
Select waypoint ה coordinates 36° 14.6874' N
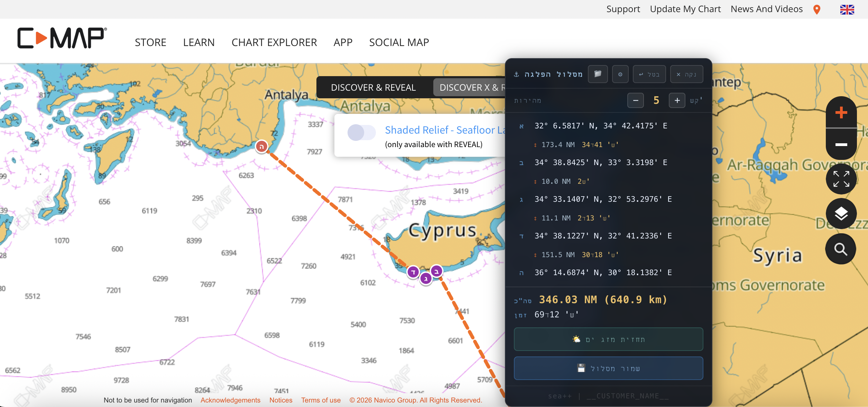pos(603,272)
